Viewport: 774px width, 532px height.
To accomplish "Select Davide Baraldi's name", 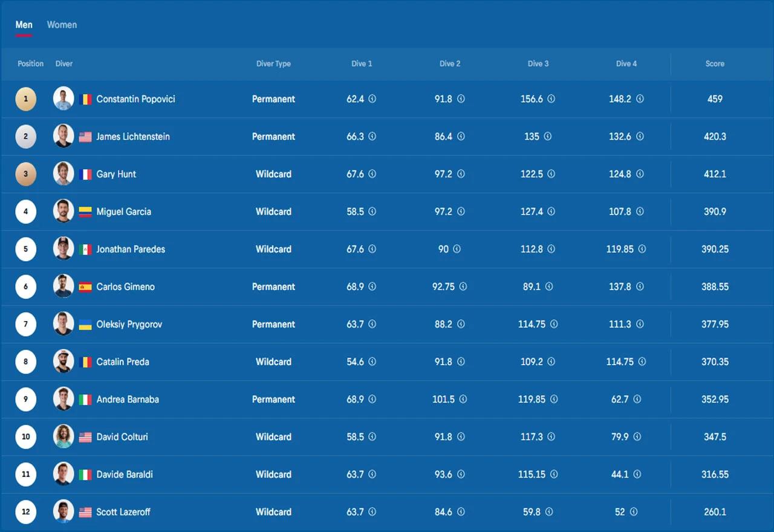I will tap(125, 475).
